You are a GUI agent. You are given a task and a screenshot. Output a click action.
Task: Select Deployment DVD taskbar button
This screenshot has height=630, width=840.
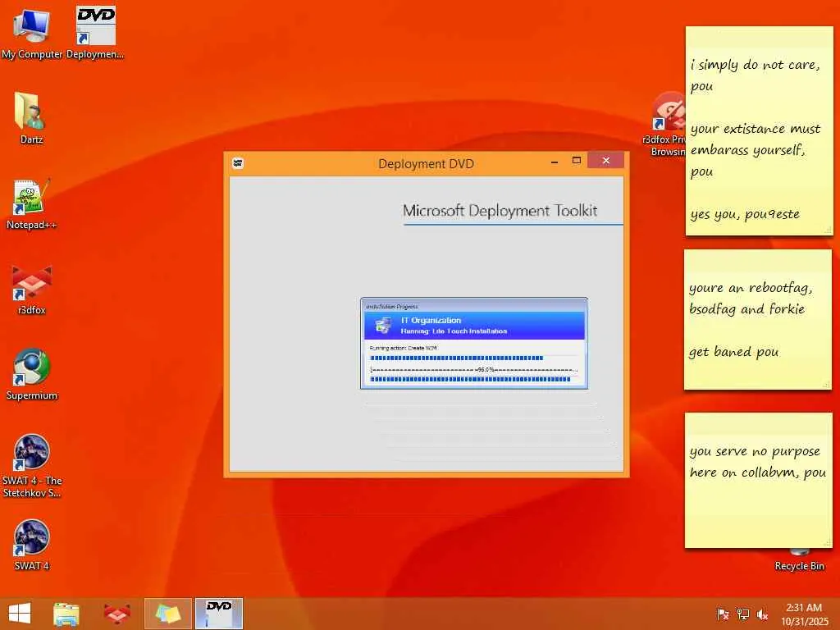(x=218, y=614)
